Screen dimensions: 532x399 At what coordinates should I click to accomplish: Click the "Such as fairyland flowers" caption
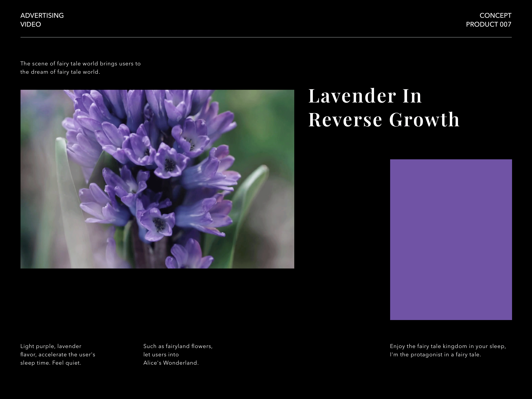[178, 355]
